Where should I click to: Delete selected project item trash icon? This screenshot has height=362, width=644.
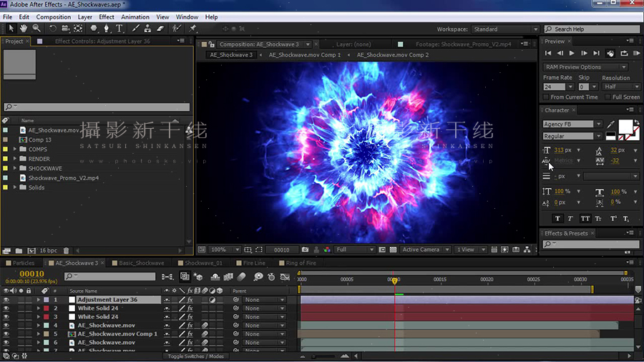pyautogui.click(x=66, y=250)
